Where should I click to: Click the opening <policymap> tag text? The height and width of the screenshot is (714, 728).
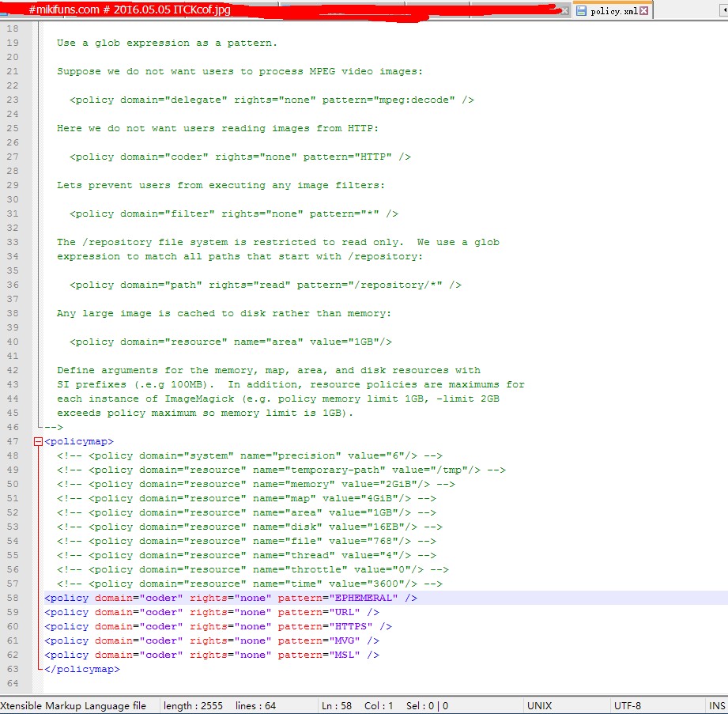[79, 442]
